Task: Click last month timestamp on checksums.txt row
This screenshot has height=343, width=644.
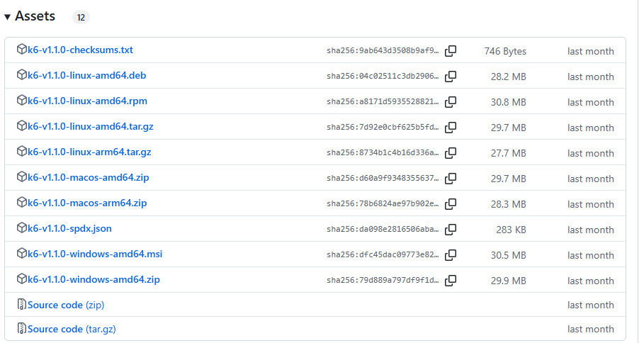Action: click(591, 51)
